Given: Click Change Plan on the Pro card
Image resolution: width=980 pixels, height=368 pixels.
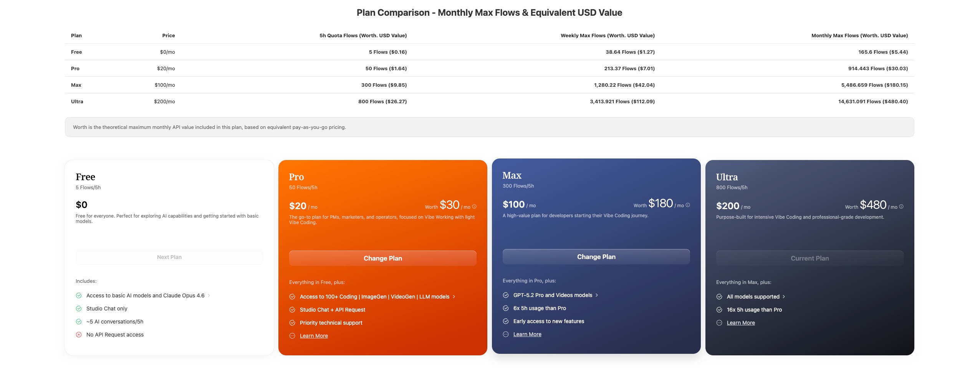Looking at the screenshot, I should coord(382,258).
